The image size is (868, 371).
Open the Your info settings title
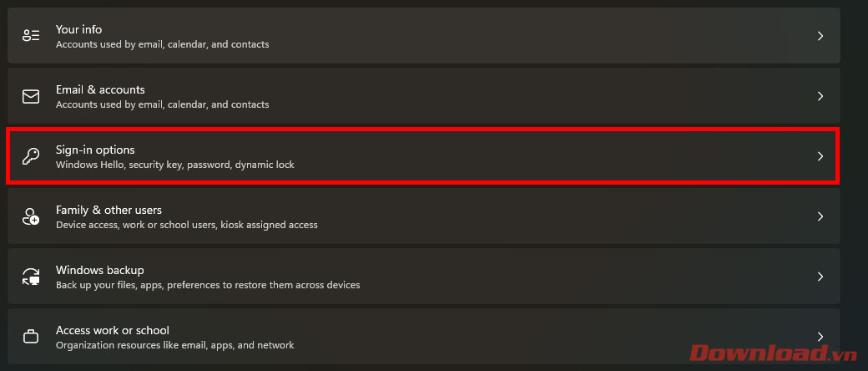click(x=78, y=29)
